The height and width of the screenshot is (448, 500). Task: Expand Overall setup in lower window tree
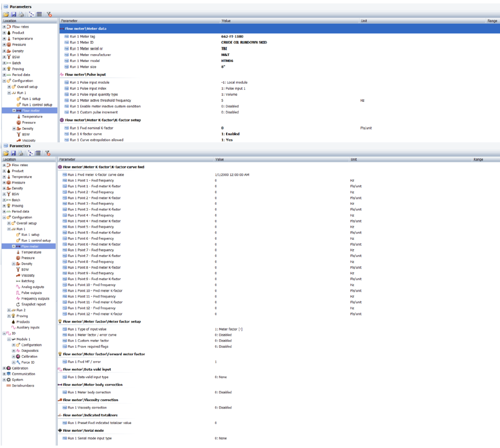coord(9,223)
